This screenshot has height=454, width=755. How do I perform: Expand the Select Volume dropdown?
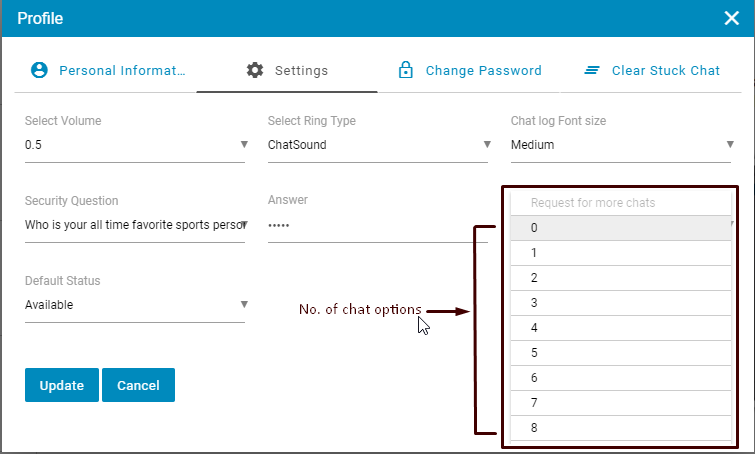pyautogui.click(x=134, y=145)
